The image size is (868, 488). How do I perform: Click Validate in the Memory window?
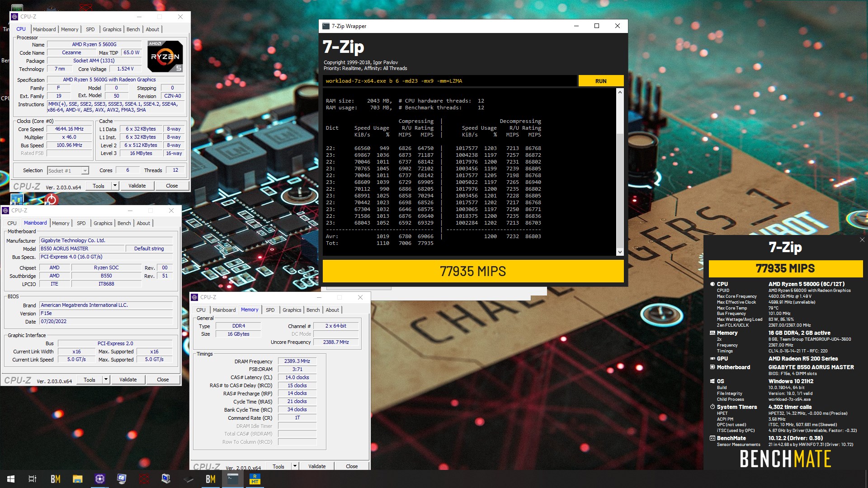click(x=317, y=466)
